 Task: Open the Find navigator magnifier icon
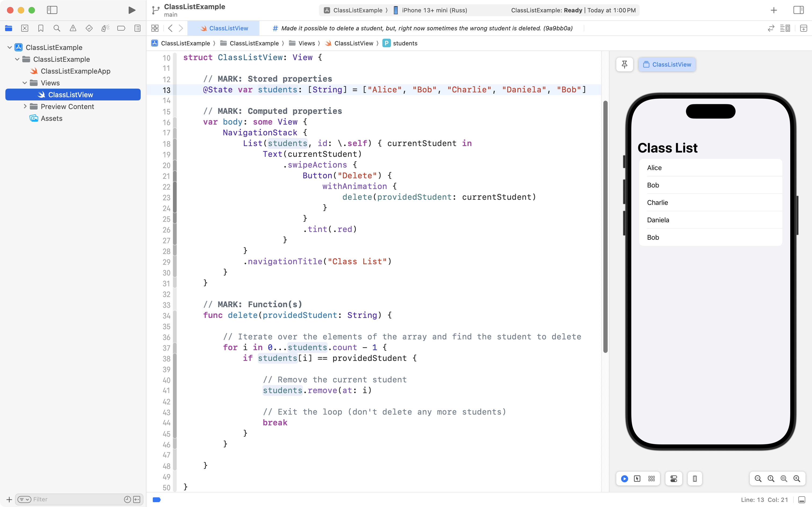tap(57, 28)
